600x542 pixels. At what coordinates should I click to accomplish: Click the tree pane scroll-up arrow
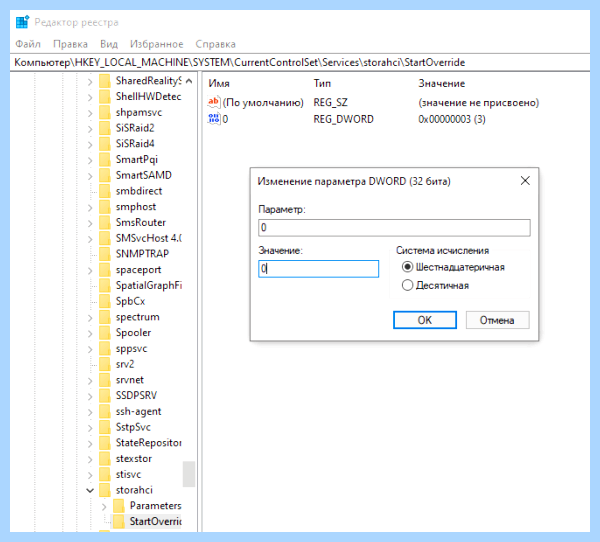coord(189,81)
